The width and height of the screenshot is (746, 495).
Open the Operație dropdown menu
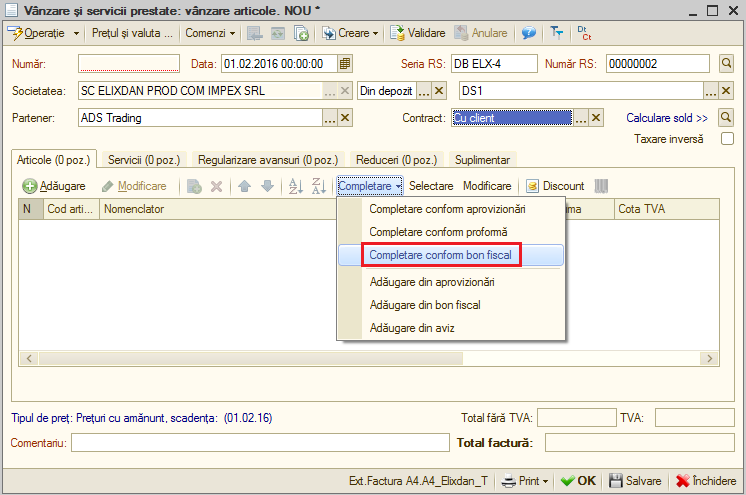(x=43, y=33)
